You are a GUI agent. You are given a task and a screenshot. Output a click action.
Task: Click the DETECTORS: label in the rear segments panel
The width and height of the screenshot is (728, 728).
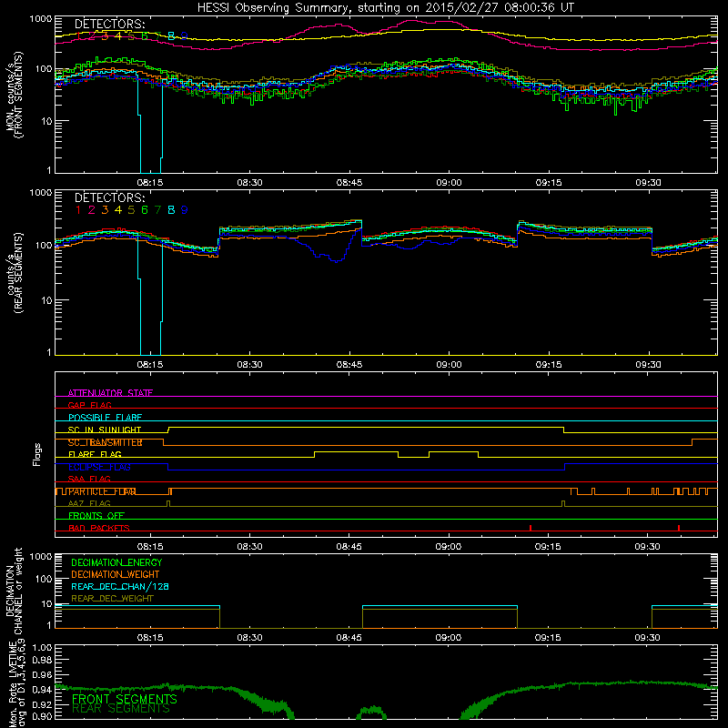coord(110,197)
